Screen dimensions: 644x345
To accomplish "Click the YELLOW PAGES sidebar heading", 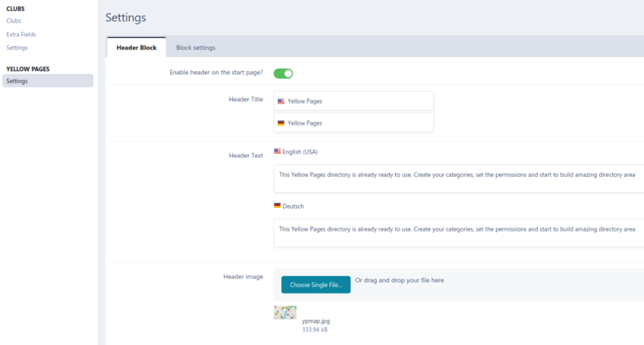I will pos(28,69).
